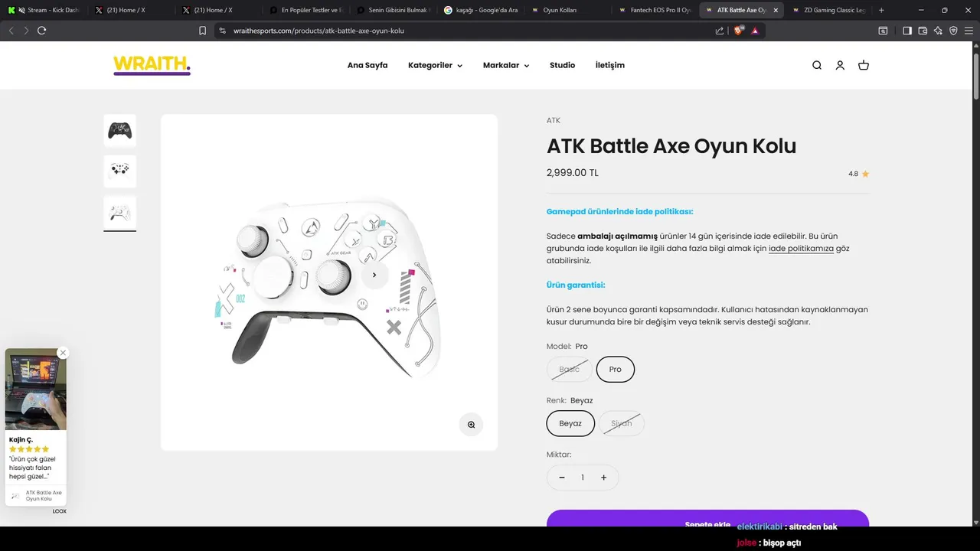Open the shopping cart icon

pos(864,65)
